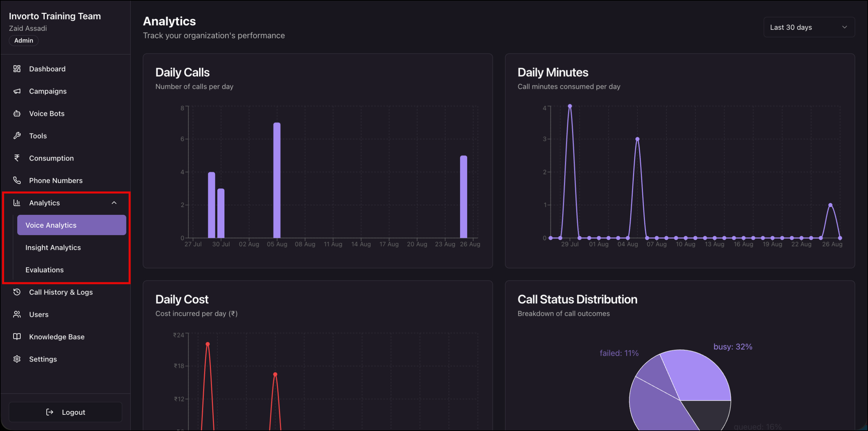This screenshot has width=868, height=431.
Task: Click the Settings gear icon
Action: tap(17, 359)
